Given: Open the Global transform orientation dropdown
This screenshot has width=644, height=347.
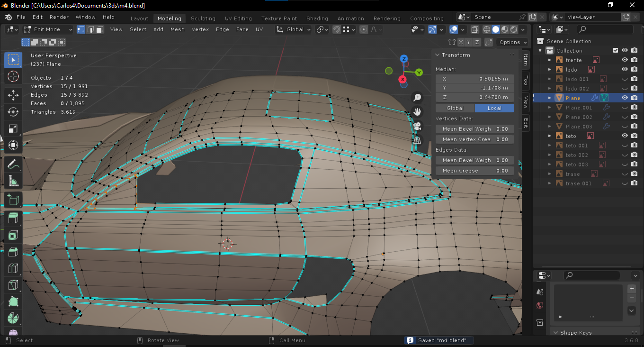Looking at the screenshot, I should [x=294, y=29].
